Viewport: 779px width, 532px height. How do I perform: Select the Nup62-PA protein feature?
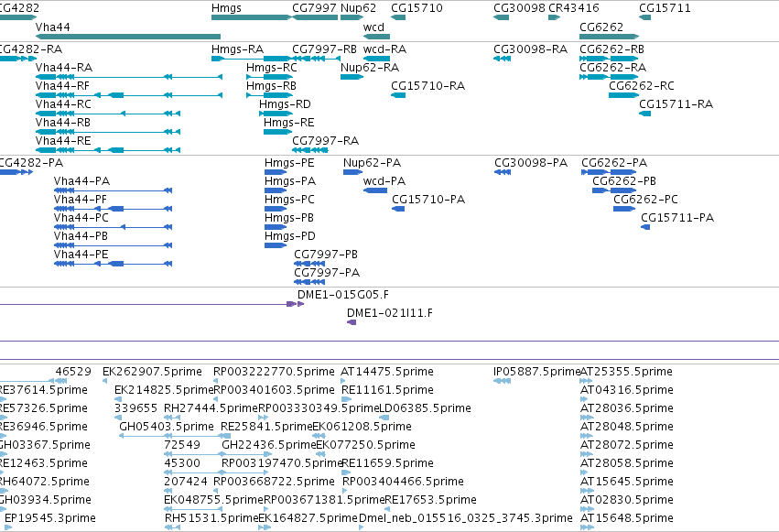click(352, 172)
